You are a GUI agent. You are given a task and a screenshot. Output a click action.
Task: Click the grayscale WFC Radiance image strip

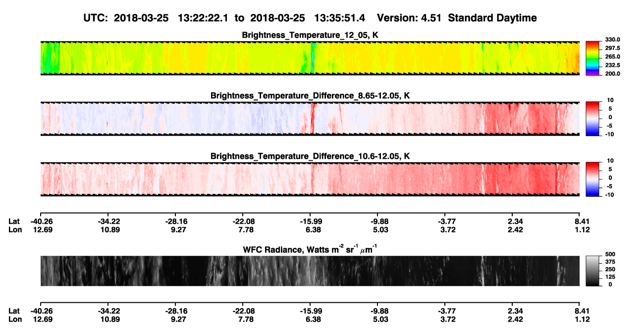310,271
